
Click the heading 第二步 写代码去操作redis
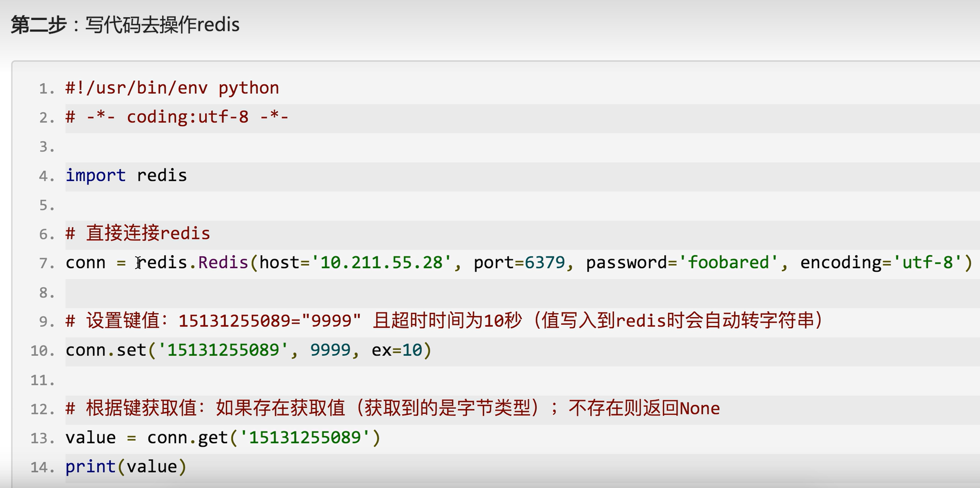point(125,25)
